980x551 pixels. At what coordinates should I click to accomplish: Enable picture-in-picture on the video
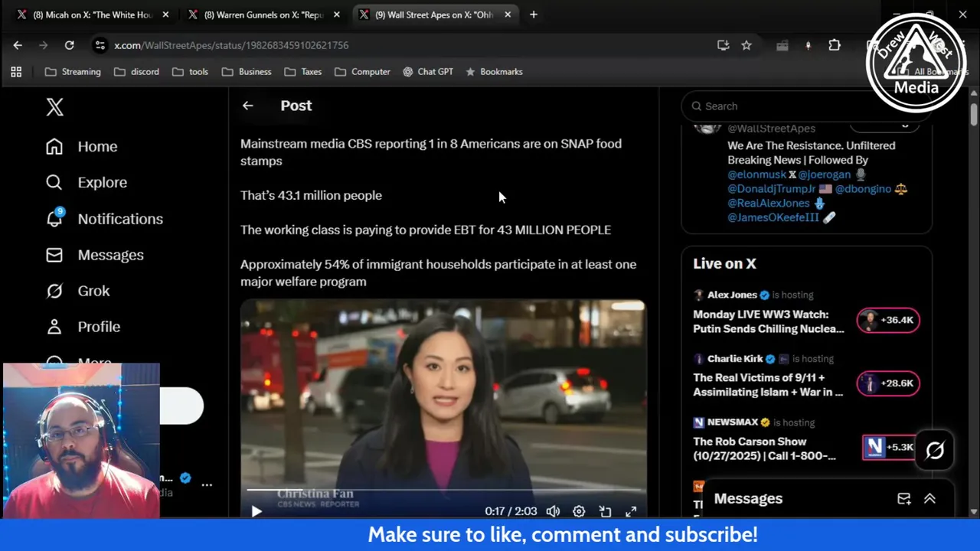tap(605, 511)
